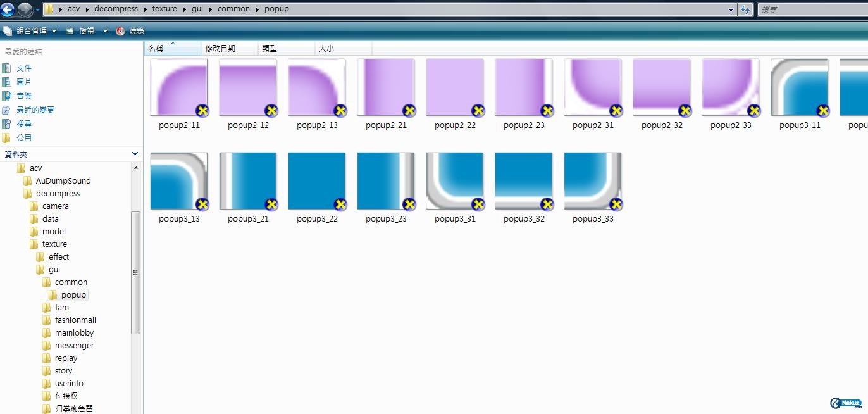Image resolution: width=868 pixels, height=414 pixels.
Task: Open the 組合管理 (Organize) menu
Action: [30, 30]
